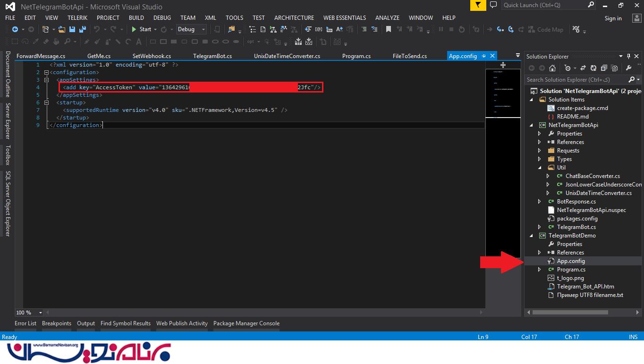This screenshot has width=644, height=364.
Task: Open the Package Manager Console tab
Action: (x=246, y=323)
